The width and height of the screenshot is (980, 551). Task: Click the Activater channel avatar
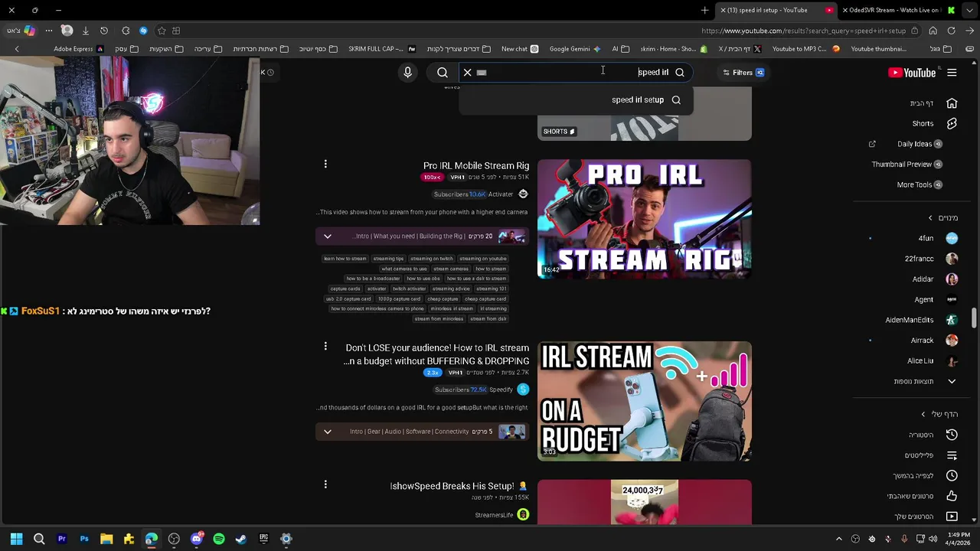click(x=523, y=194)
